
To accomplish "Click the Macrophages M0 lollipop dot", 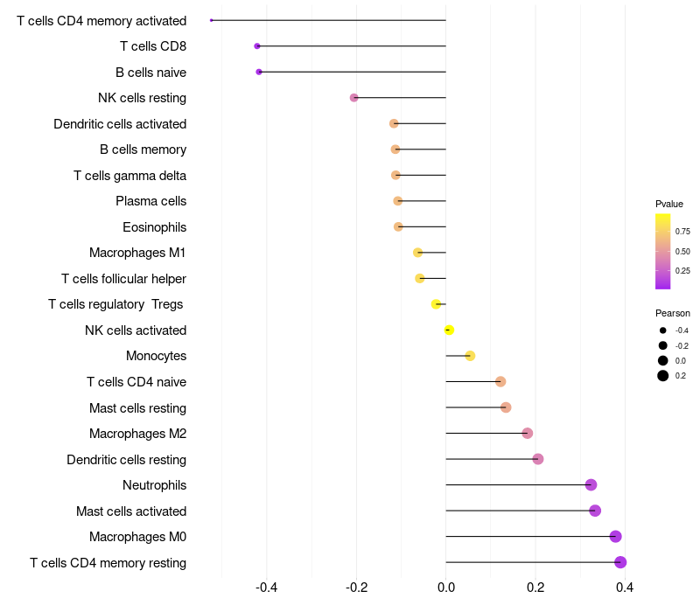I will point(616,537).
